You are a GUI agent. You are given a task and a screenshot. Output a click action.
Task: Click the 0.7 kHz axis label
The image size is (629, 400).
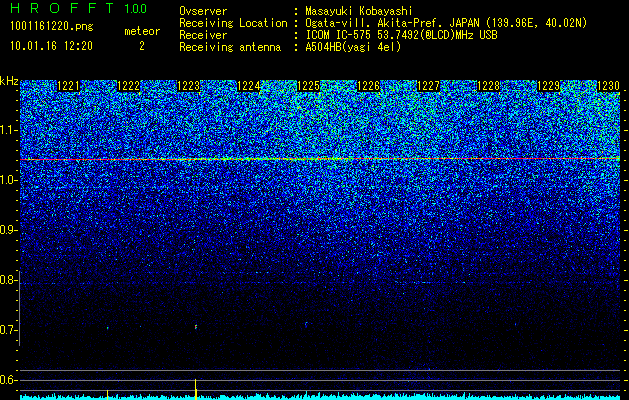pyautogui.click(x=8, y=330)
